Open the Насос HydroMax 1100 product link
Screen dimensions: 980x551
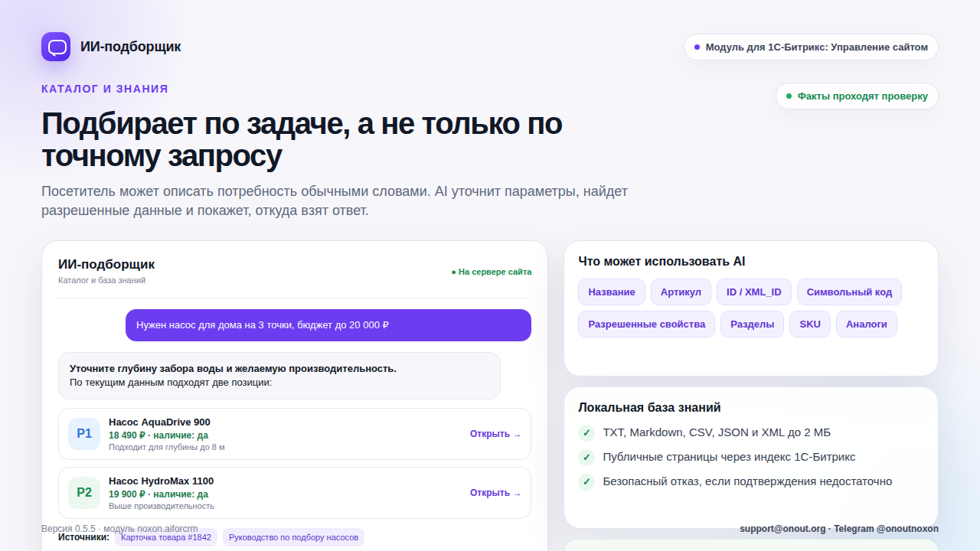tap(495, 493)
